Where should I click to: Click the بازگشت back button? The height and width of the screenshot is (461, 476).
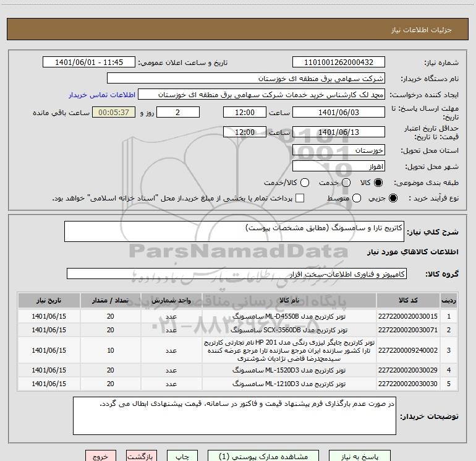tap(142, 457)
